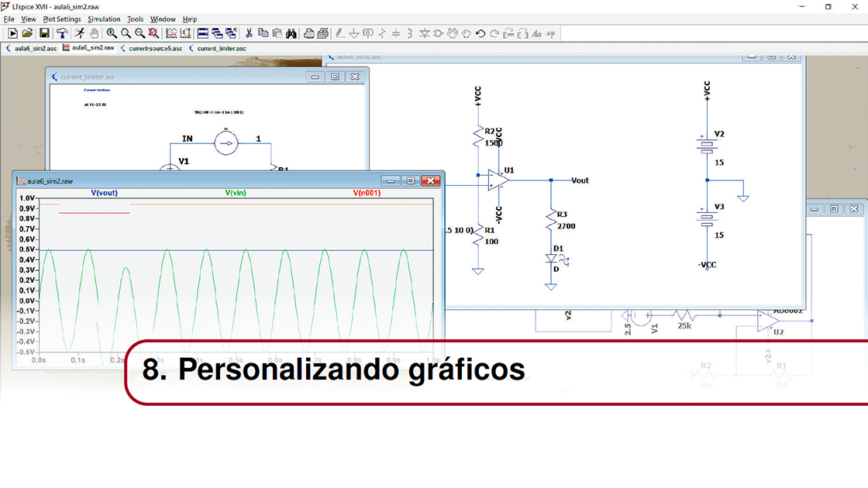Screen dimensions: 868x488
Task: Copy icon in toolbar
Action: pos(263,34)
